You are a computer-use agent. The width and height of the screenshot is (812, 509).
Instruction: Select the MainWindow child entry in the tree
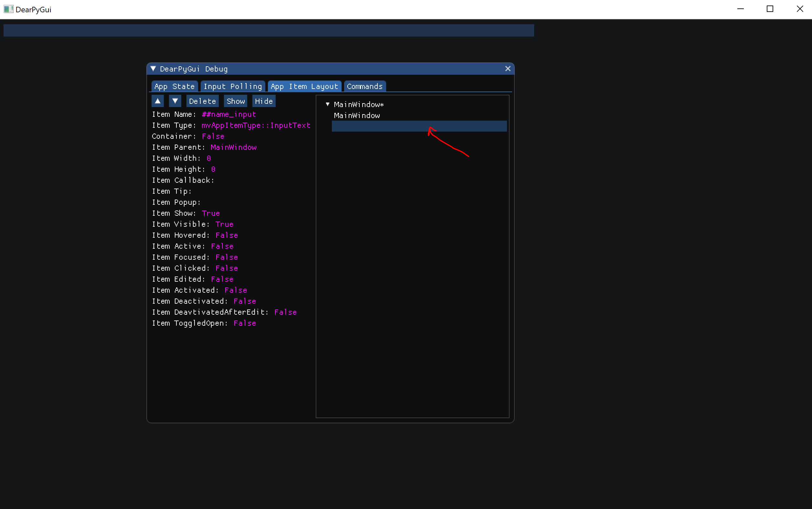[x=356, y=115]
